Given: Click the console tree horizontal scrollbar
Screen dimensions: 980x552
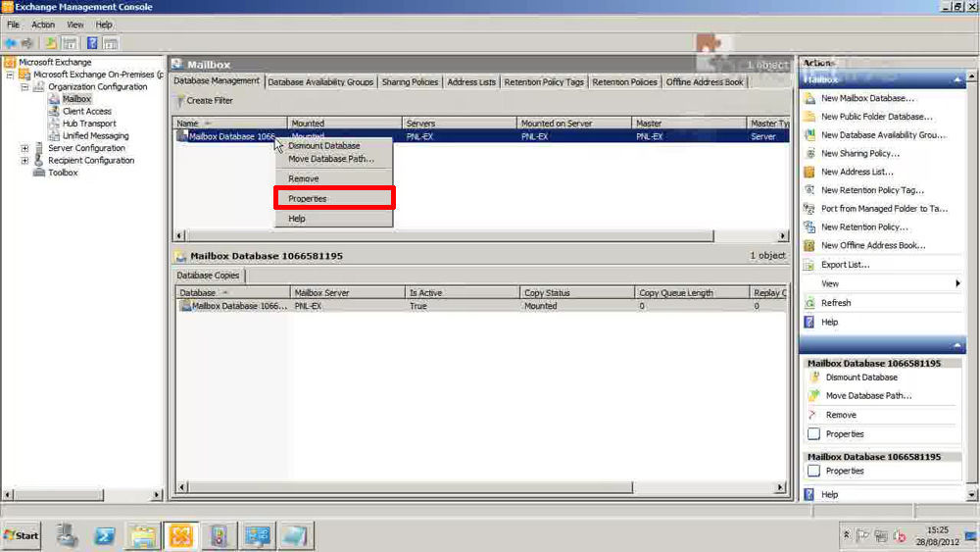Looking at the screenshot, I should pos(59,494).
